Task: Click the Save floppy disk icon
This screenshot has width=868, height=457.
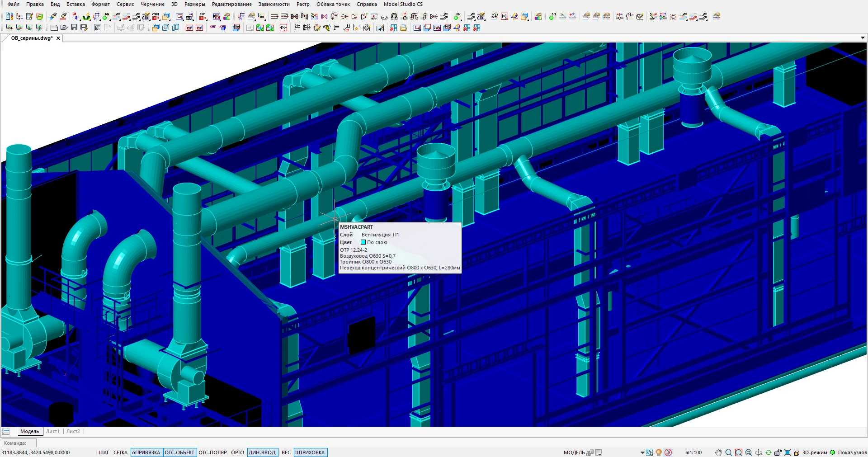Action: pos(74,28)
